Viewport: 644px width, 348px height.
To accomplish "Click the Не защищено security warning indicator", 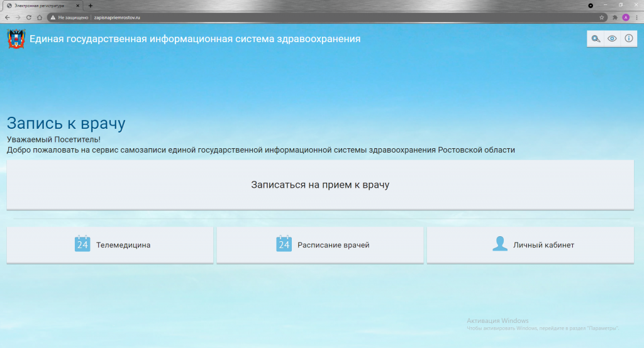I will tap(69, 18).
